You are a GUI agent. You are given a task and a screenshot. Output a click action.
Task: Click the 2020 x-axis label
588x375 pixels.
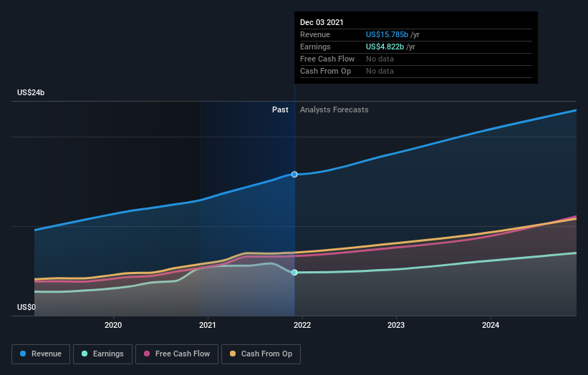[113, 325]
